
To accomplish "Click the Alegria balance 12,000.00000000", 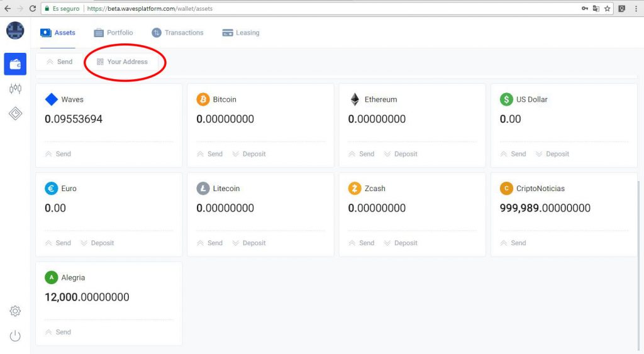I will pos(87,297).
